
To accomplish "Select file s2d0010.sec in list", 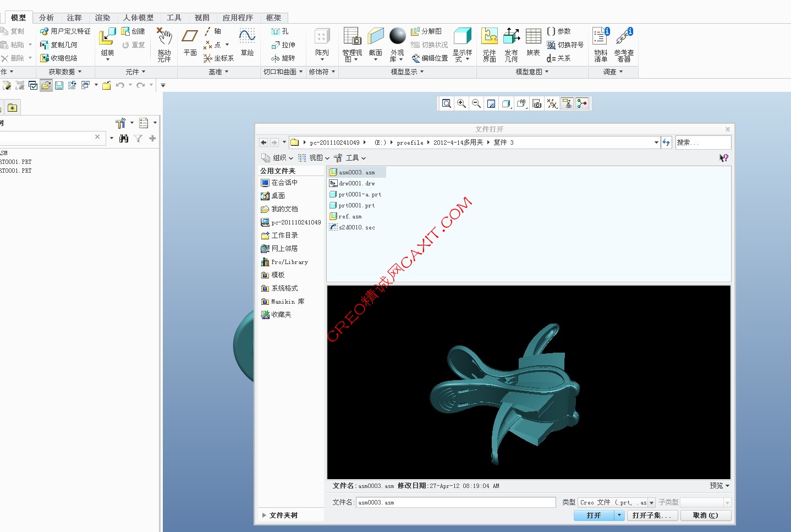I will click(352, 227).
